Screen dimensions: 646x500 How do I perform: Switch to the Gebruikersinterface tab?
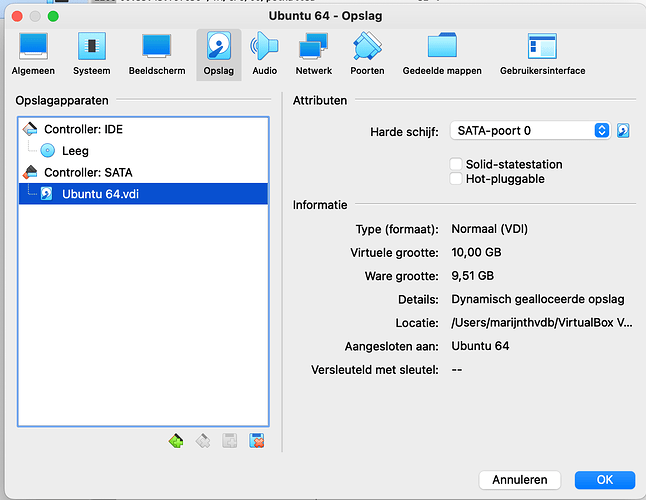(x=542, y=54)
